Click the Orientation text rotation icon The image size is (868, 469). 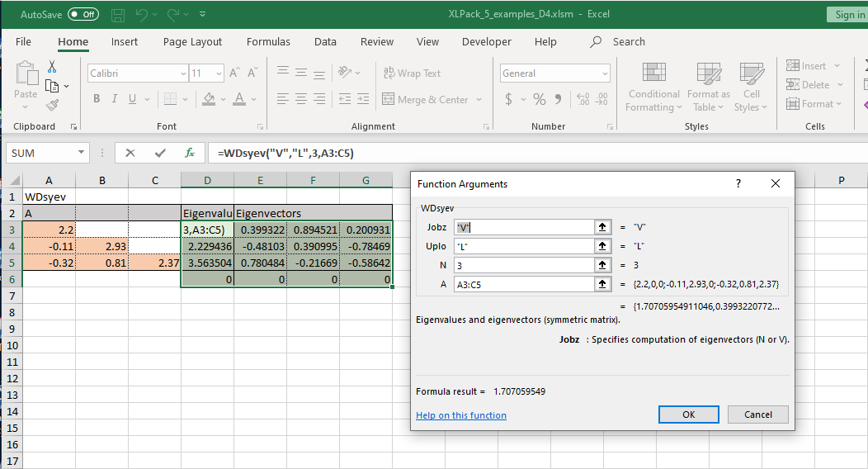[345, 72]
